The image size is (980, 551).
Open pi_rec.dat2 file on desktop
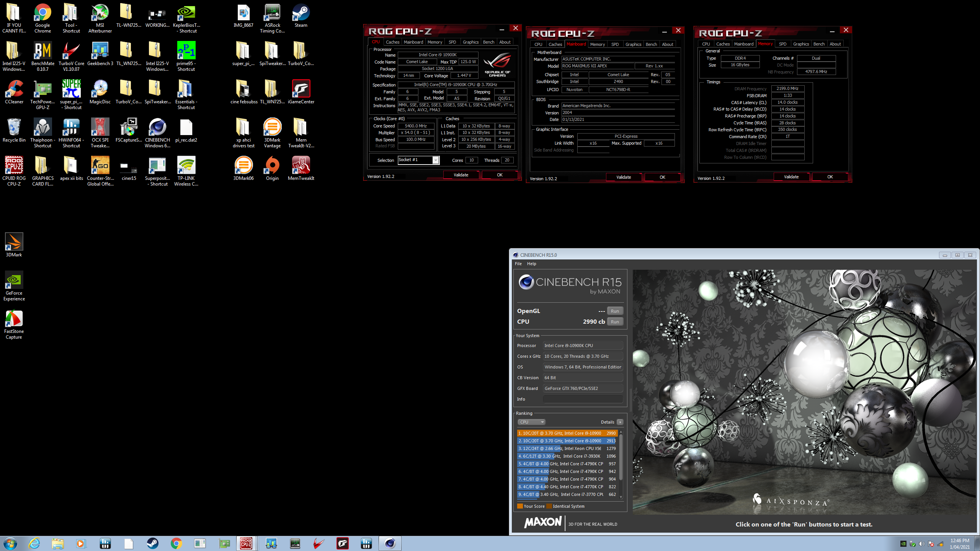(186, 130)
